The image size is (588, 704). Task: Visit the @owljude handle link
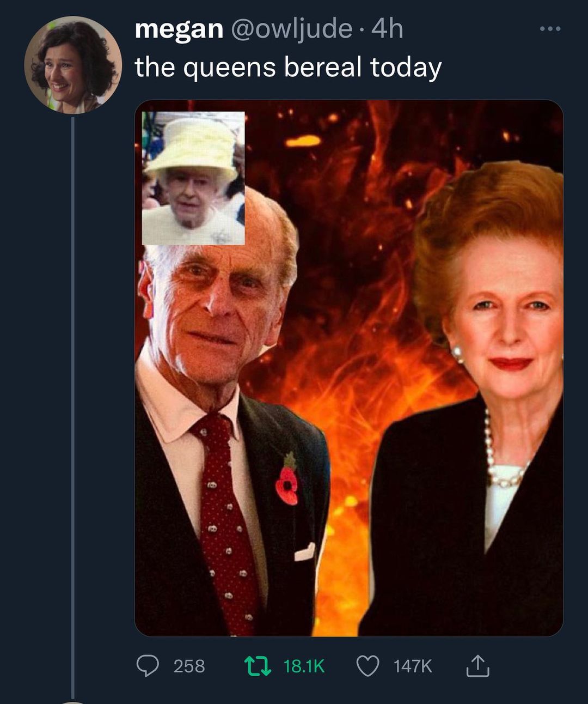click(292, 28)
